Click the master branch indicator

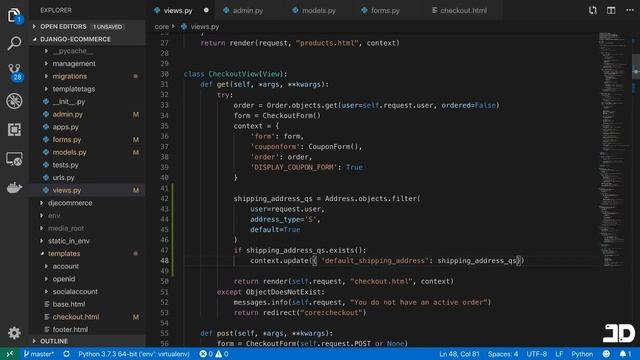click(x=39, y=354)
